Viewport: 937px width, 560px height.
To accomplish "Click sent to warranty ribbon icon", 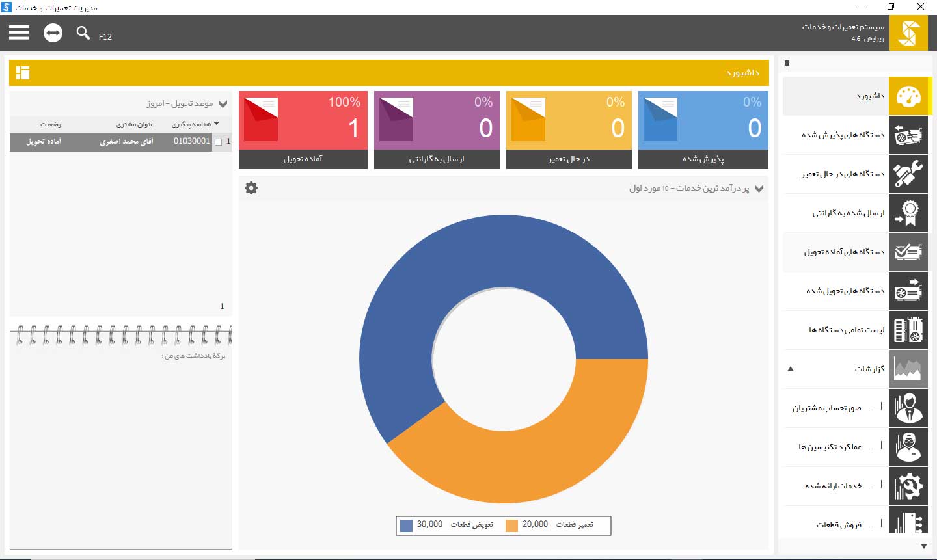I will click(908, 213).
